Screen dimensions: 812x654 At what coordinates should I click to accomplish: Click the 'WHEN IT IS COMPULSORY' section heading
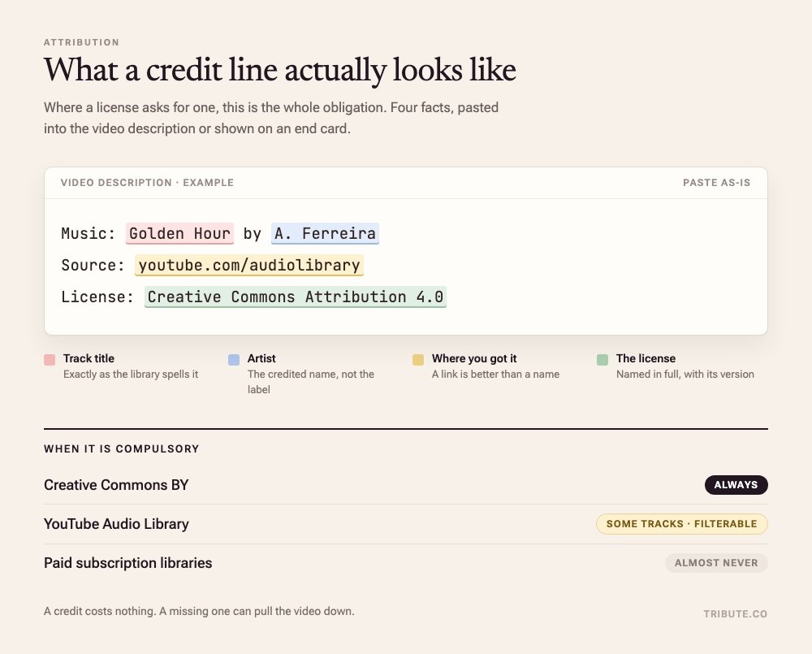[x=122, y=448]
